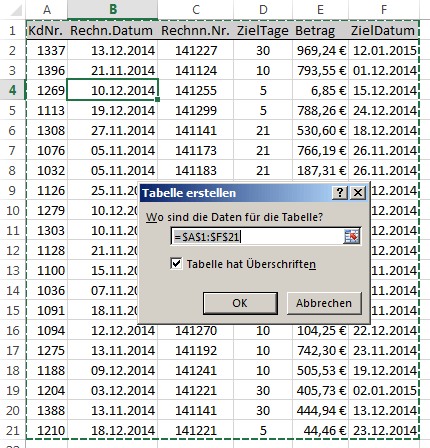430x448 pixels.
Task: Click the range selector collapse icon
Action: [352, 237]
